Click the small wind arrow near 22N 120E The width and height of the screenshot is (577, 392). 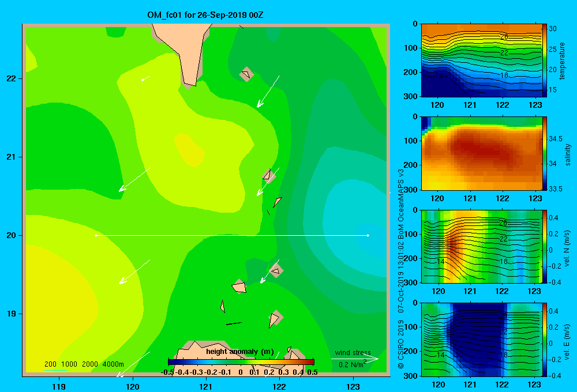pos(146,78)
